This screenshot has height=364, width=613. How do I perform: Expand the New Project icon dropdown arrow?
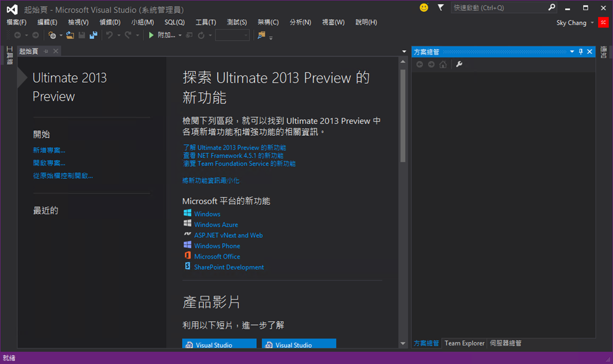(x=61, y=35)
